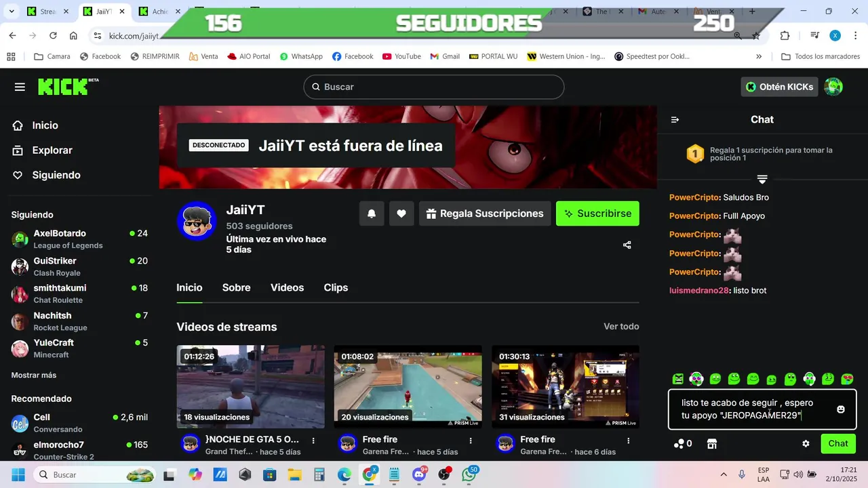Open GuiStriker's channel in sidebar
This screenshot has height=488, width=868.
pyautogui.click(x=79, y=266)
